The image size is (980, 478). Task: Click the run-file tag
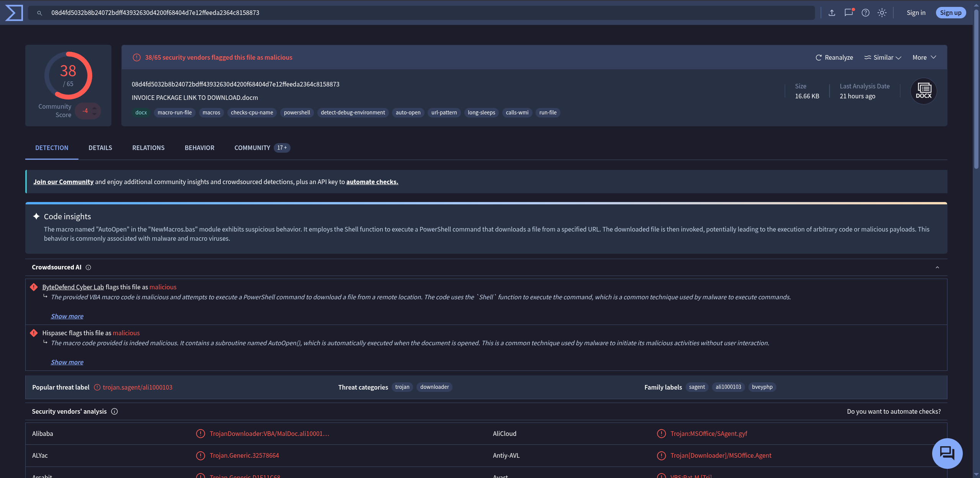[x=548, y=113]
